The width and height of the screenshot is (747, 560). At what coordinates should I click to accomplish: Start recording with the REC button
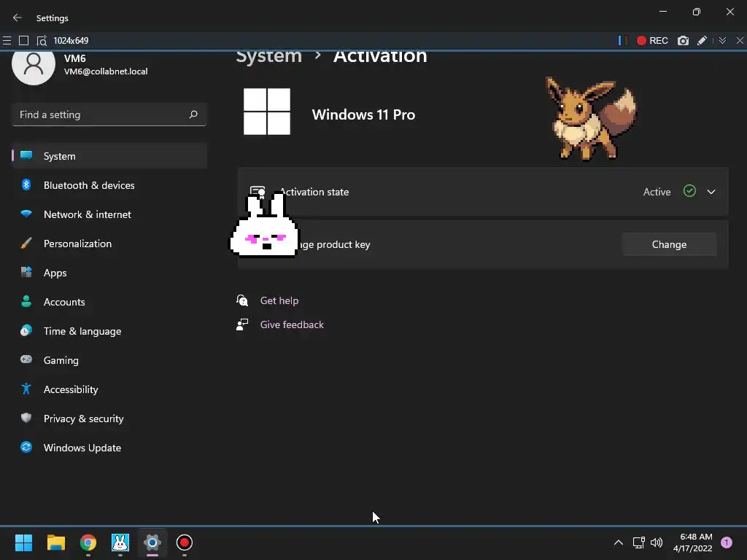pos(652,41)
